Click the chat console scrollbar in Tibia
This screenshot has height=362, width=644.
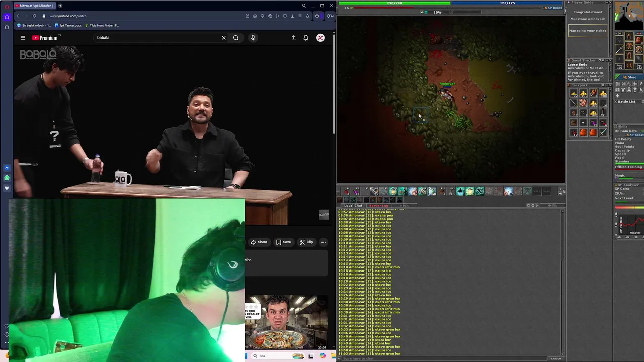[562, 282]
